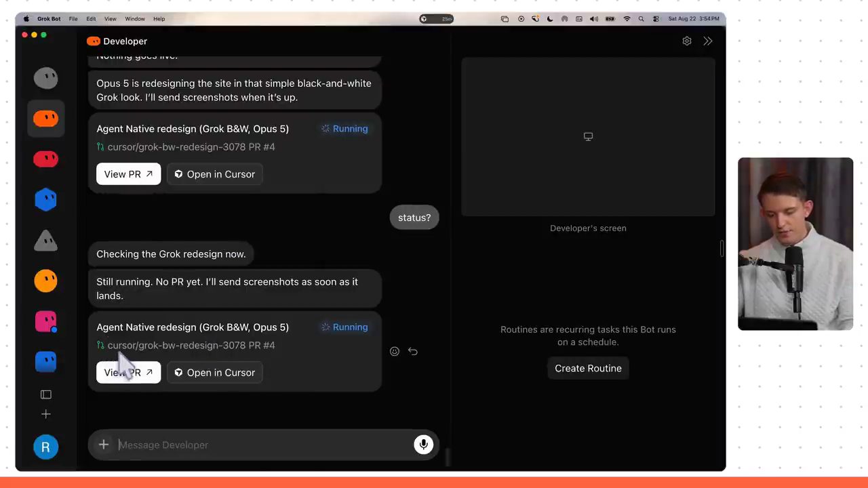Image resolution: width=868 pixels, height=488 pixels.
Task: Click the Wi-Fi icon in menu bar
Action: 627,19
